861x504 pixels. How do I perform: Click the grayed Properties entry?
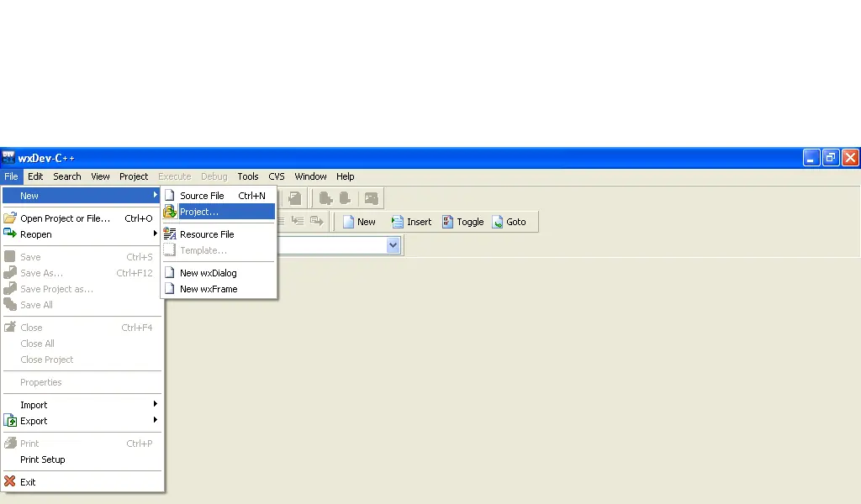[x=82, y=382]
